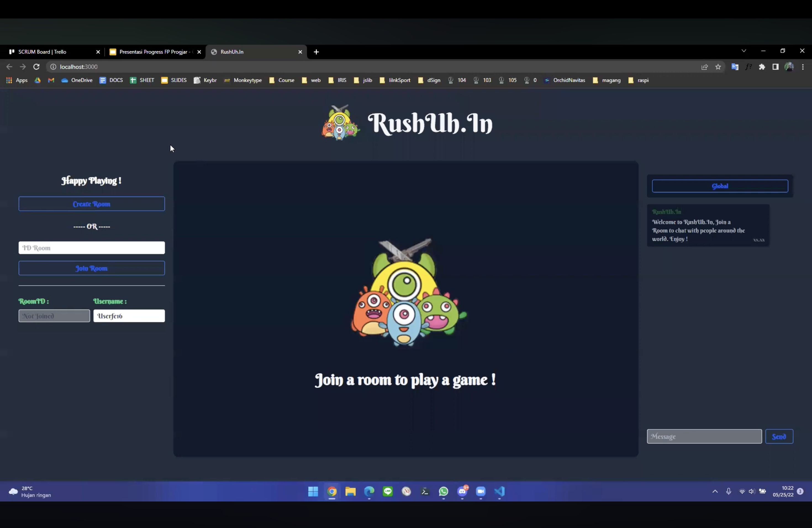Open Chrome's three-dot menu
Image resolution: width=812 pixels, height=528 pixels.
pyautogui.click(x=803, y=67)
